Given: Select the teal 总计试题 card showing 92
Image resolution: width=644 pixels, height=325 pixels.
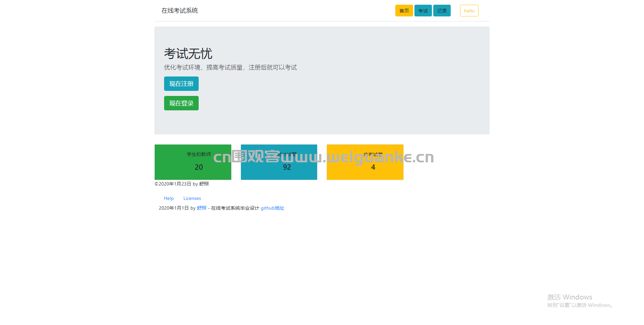Looking at the screenshot, I should click(x=279, y=162).
